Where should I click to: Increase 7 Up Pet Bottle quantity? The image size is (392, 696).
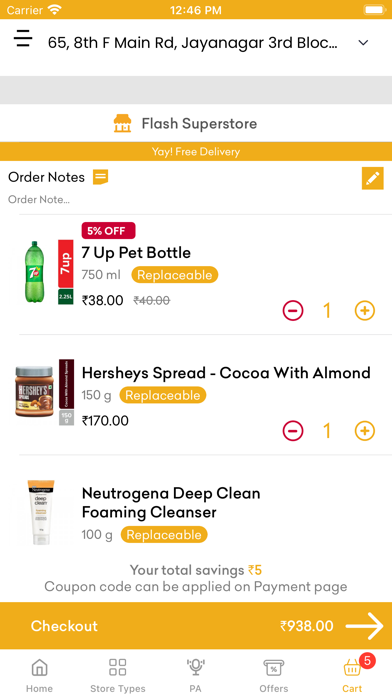365,311
